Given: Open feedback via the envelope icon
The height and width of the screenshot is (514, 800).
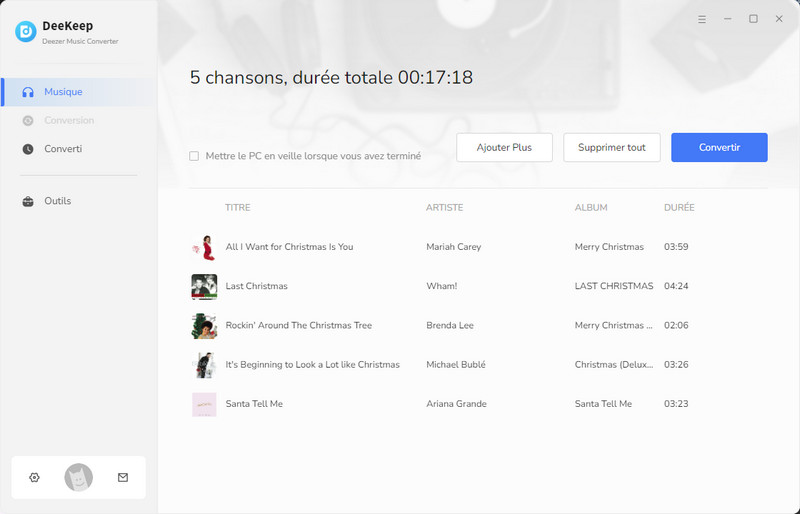Looking at the screenshot, I should click(123, 477).
